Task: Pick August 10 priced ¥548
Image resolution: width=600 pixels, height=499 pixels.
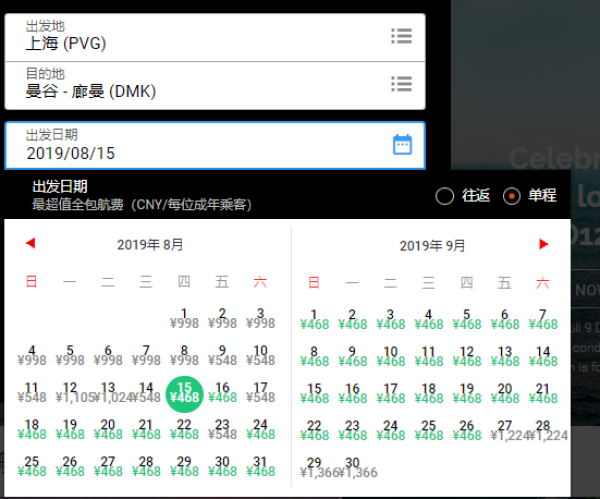Action: pyautogui.click(x=261, y=356)
